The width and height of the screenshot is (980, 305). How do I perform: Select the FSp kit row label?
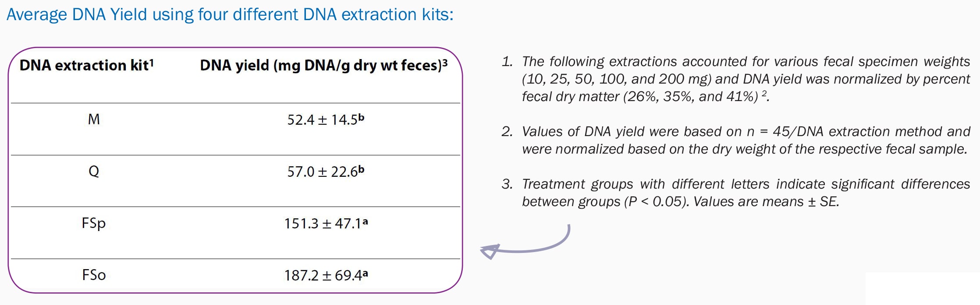click(x=94, y=224)
